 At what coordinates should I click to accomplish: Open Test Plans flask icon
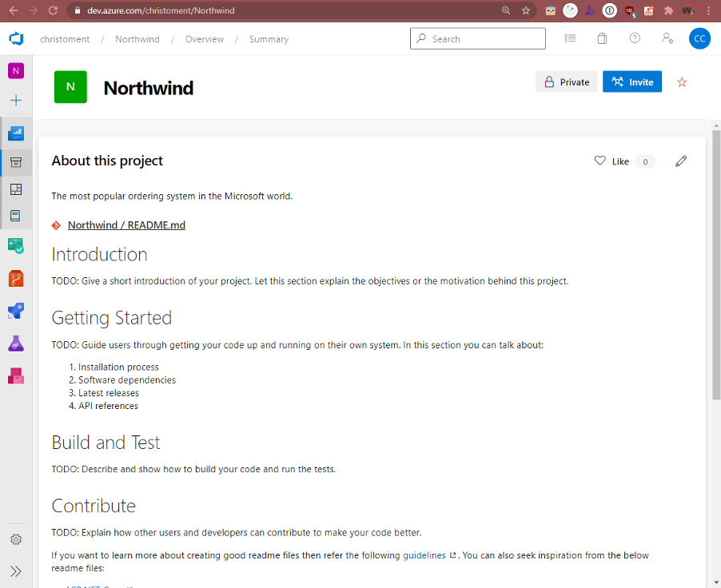(16, 343)
